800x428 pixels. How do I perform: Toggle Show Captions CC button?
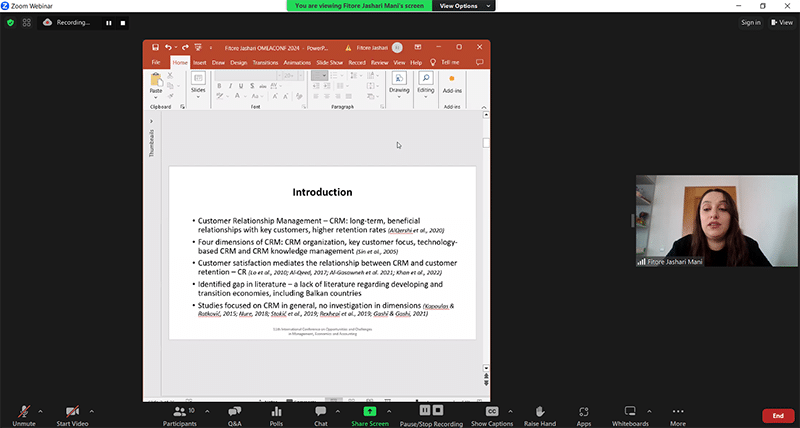[491, 410]
